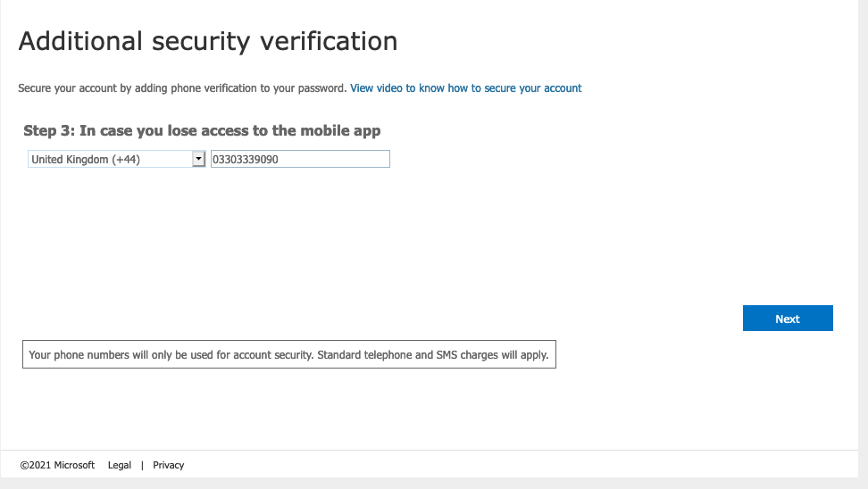Click the Additional security verification heading
868x489 pixels.
coord(208,41)
